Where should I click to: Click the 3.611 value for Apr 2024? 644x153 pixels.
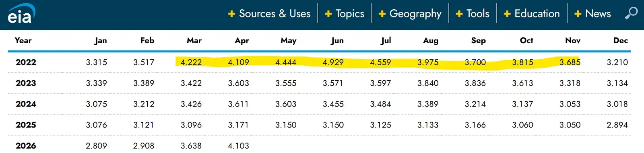point(238,104)
